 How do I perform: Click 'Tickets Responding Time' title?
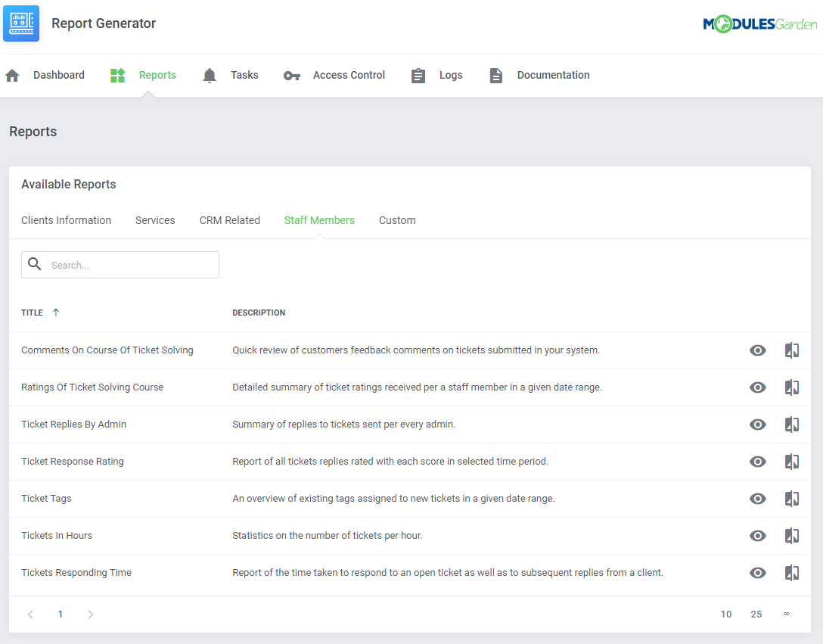pyautogui.click(x=76, y=573)
